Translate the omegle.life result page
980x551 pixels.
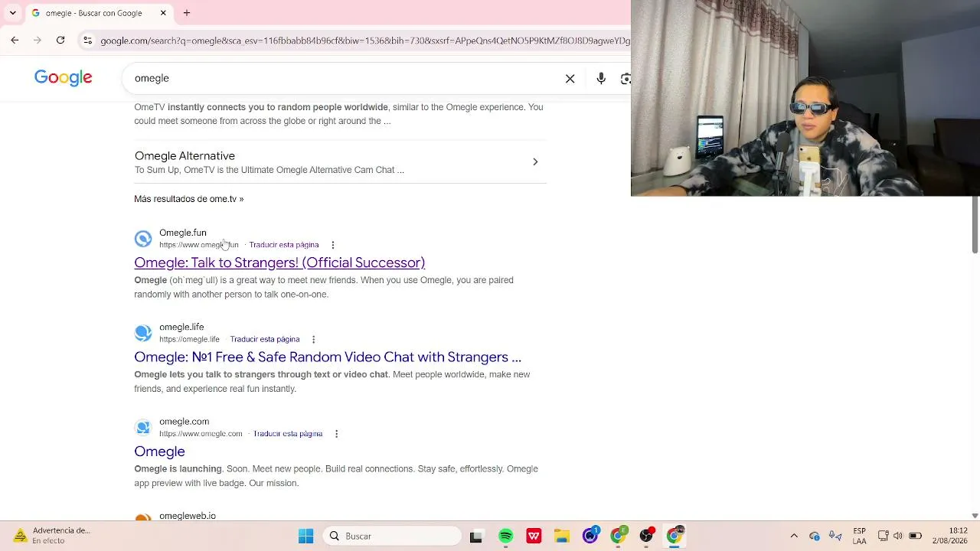265,339
